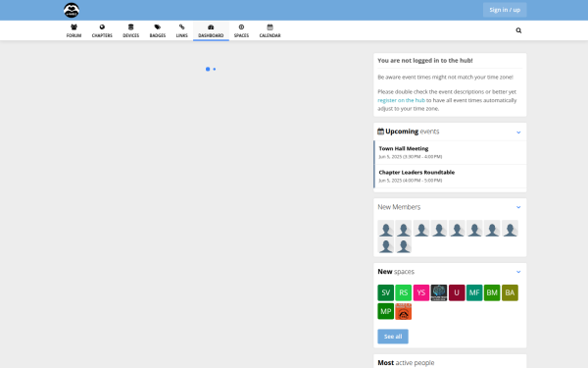The height and width of the screenshot is (368, 588).
Task: Click the Most active people heading
Action: (406, 363)
